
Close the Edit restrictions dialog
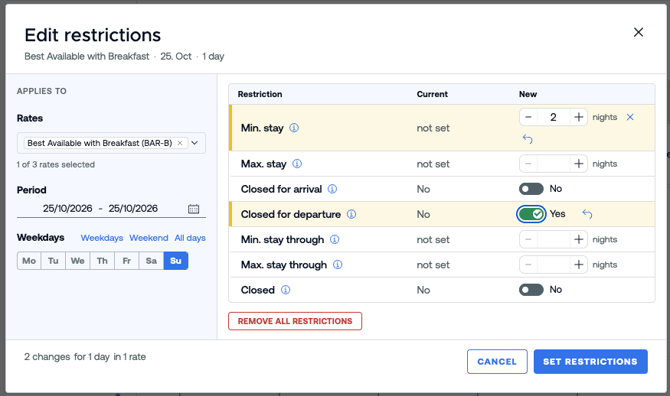638,32
